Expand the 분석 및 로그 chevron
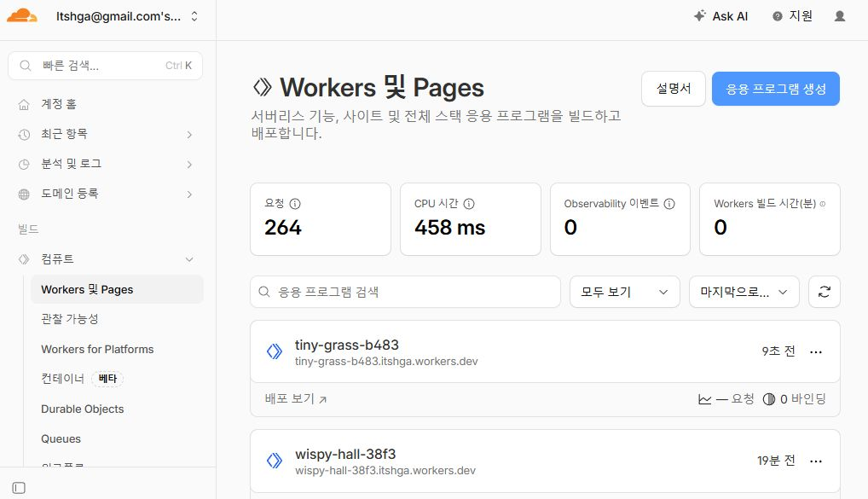This screenshot has width=868, height=499. 189,165
